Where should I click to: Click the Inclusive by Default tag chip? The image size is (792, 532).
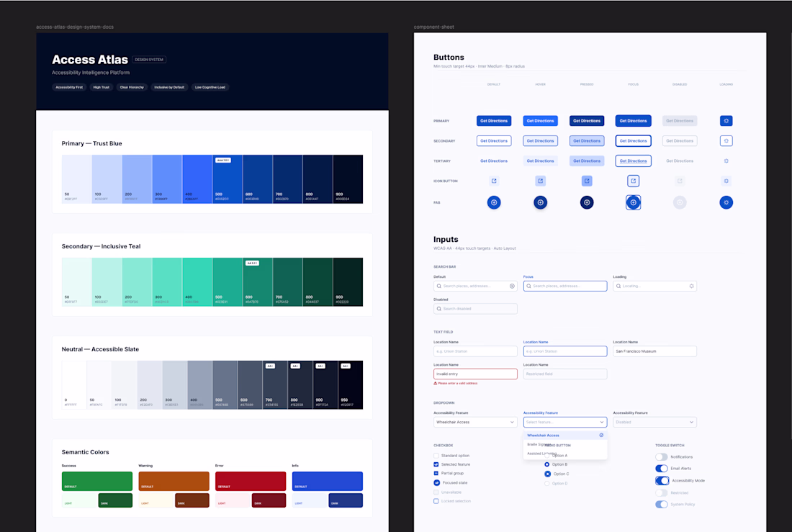(x=169, y=87)
